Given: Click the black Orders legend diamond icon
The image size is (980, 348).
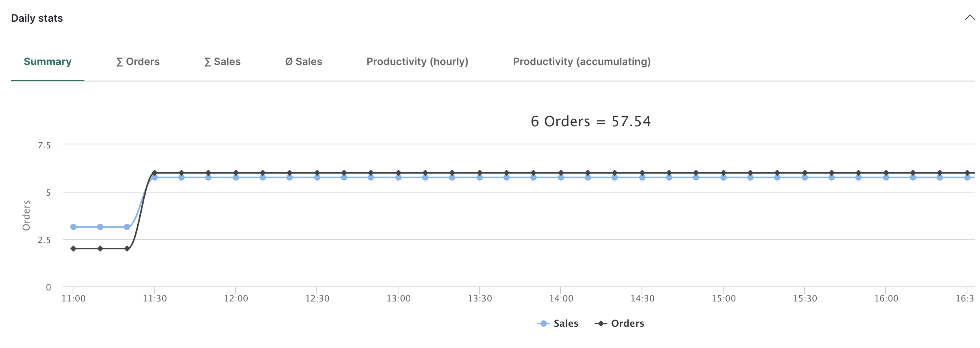Looking at the screenshot, I should (x=600, y=324).
